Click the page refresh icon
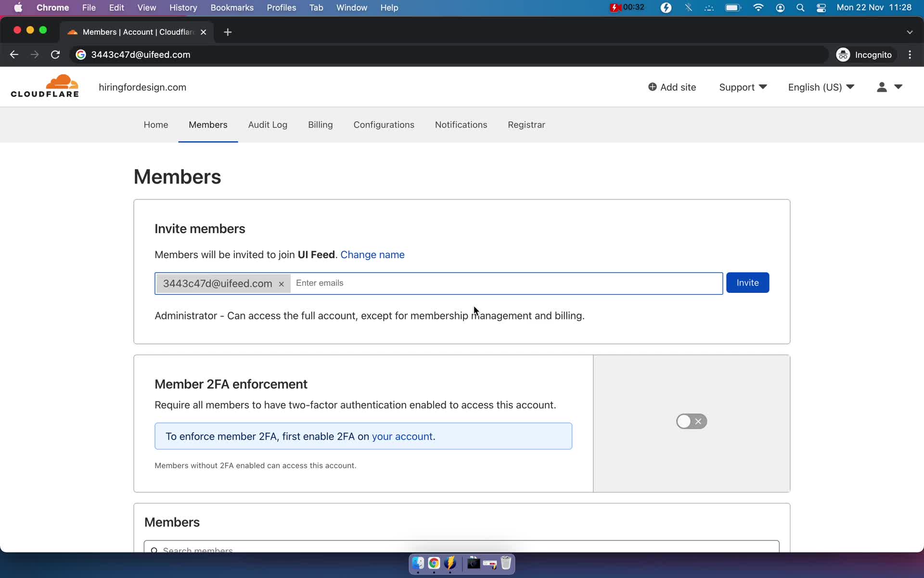 [x=56, y=54]
